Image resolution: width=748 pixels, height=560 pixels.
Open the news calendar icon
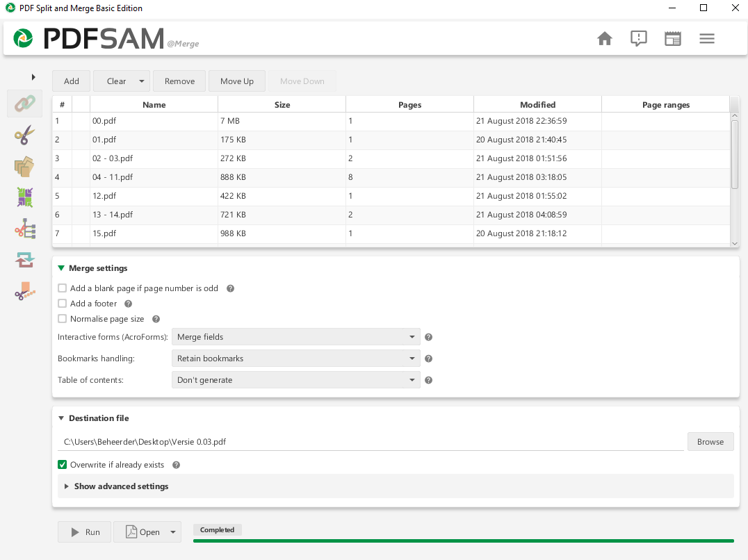coord(672,39)
